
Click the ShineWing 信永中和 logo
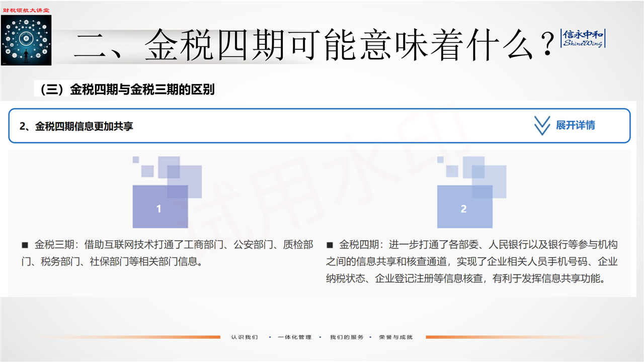(584, 39)
